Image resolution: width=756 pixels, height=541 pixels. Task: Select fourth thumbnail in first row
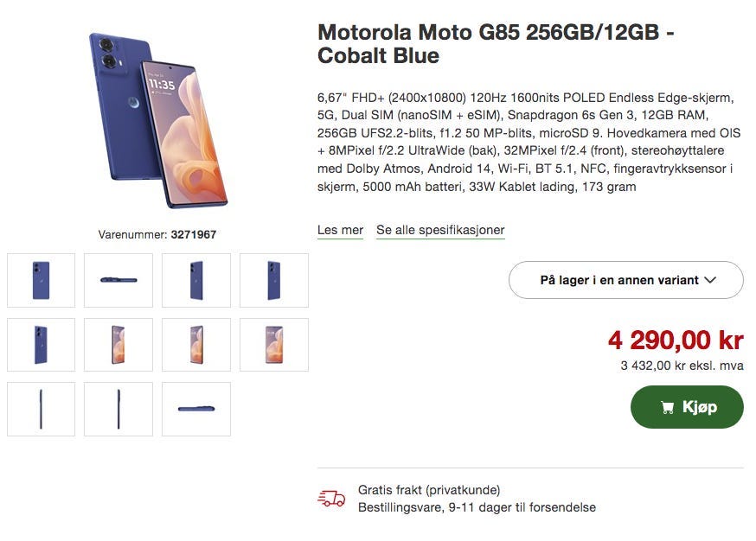[x=274, y=280]
